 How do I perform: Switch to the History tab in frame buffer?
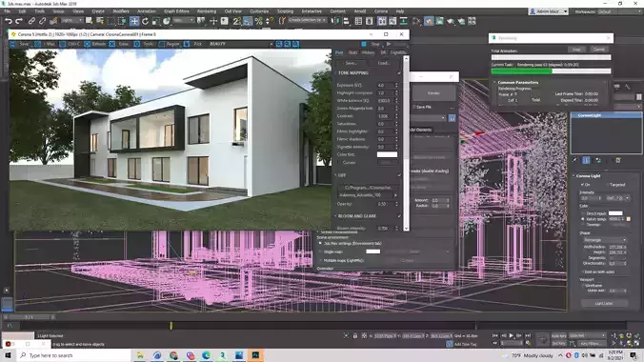click(368, 52)
